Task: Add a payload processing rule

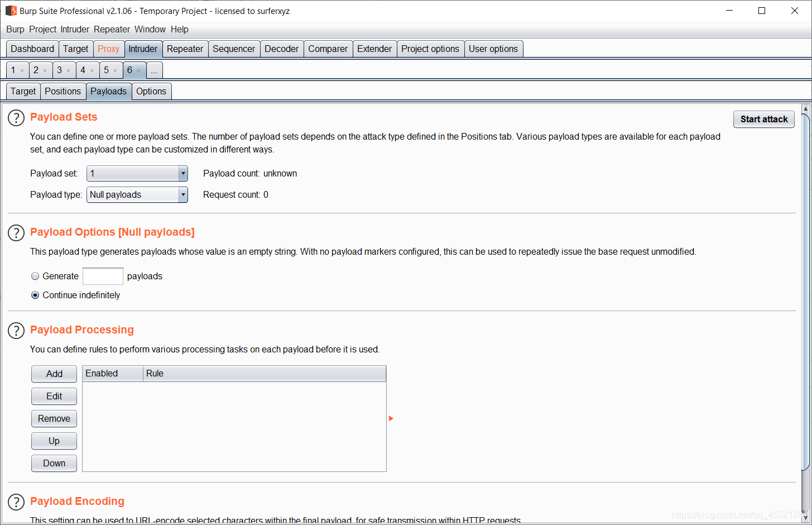Action: 54,374
